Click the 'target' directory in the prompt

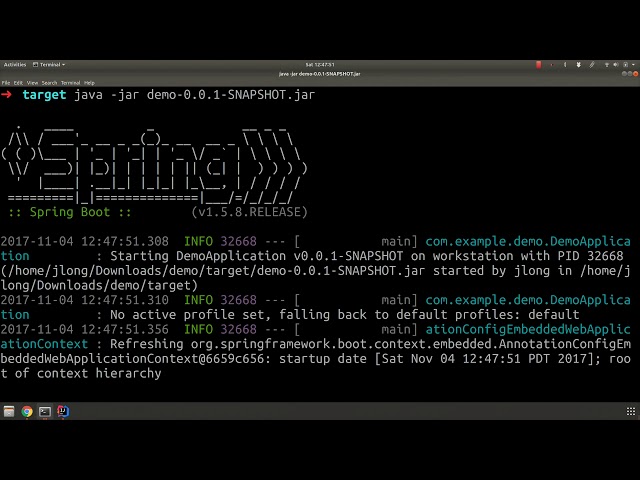pos(44,95)
